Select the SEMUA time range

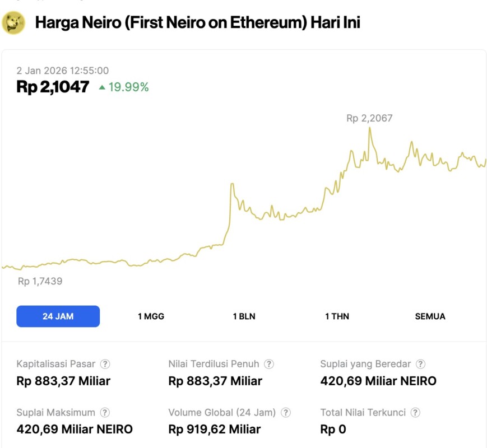click(430, 316)
